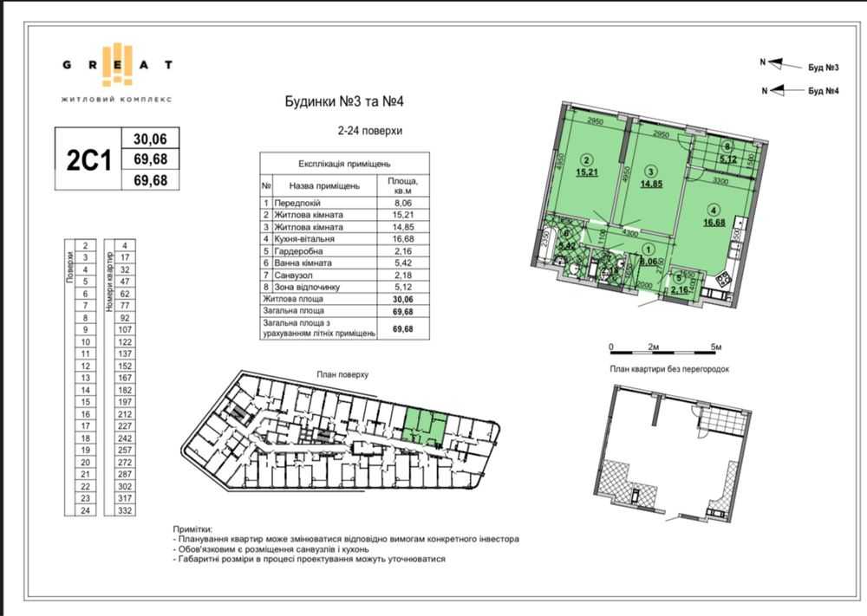The image size is (867, 616).
Task: Click the scale bar showing 0 2м 5м
Action: tap(665, 347)
